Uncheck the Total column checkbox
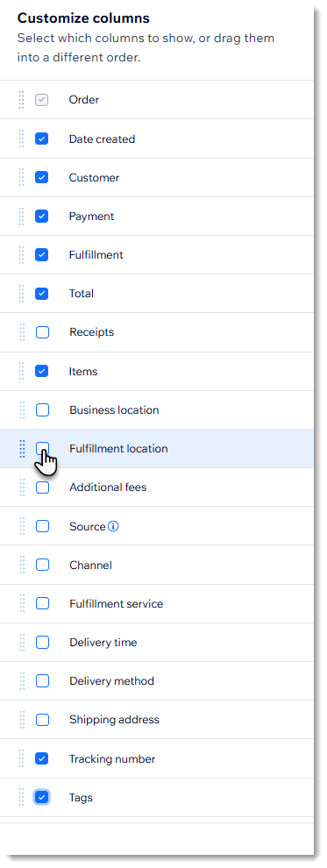This screenshot has height=868, width=327. pos(41,294)
